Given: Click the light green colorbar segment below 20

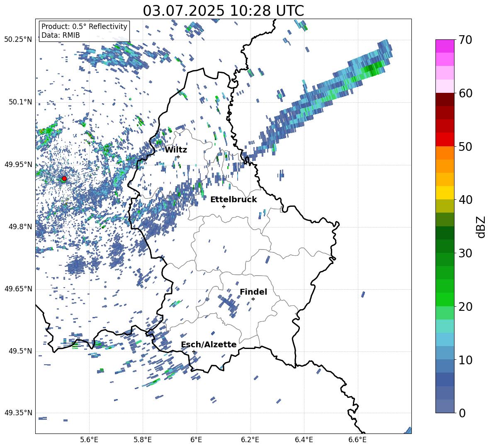Looking at the screenshot, I should (x=445, y=312).
